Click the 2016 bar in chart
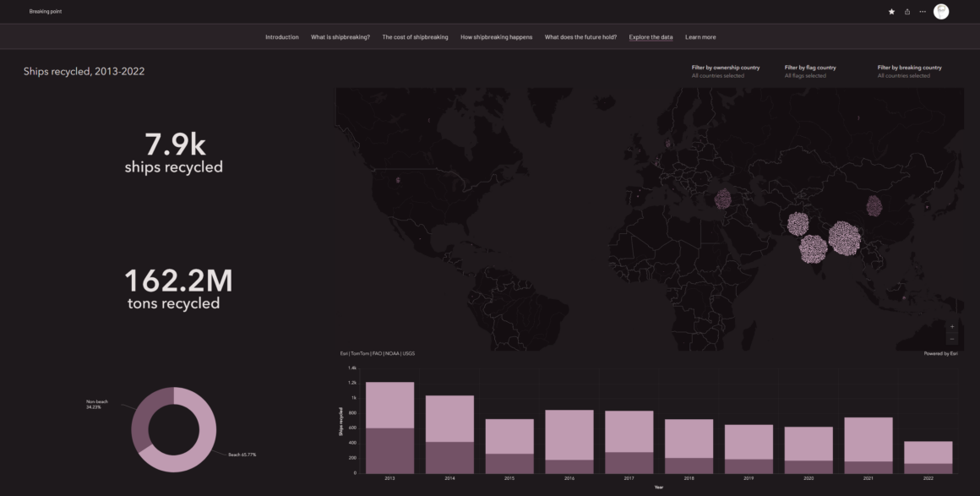Viewport: 980px width, 496px height. click(569, 442)
